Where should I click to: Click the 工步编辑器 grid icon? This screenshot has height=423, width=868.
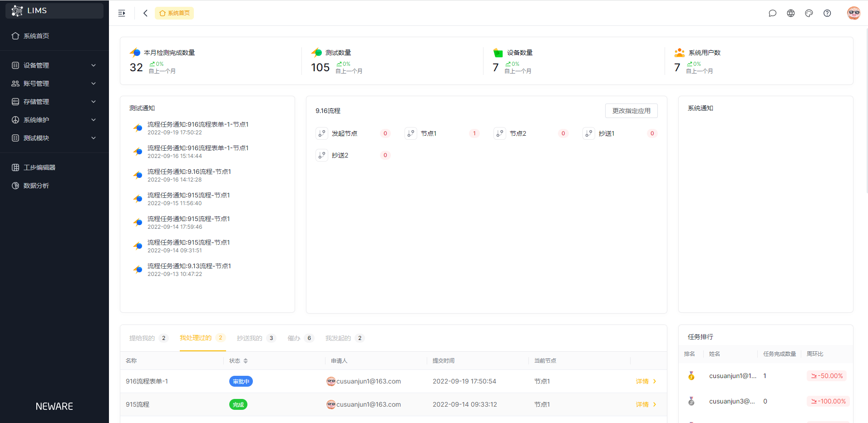pos(15,167)
